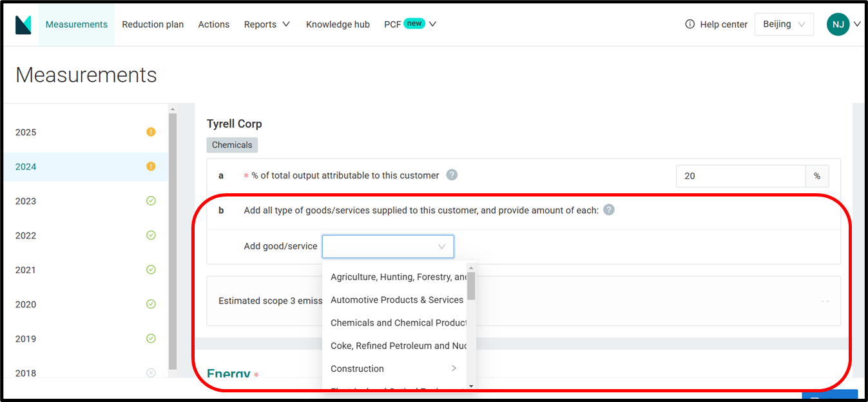The width and height of the screenshot is (868, 402).
Task: Open the Reduction plan tab
Action: point(153,24)
